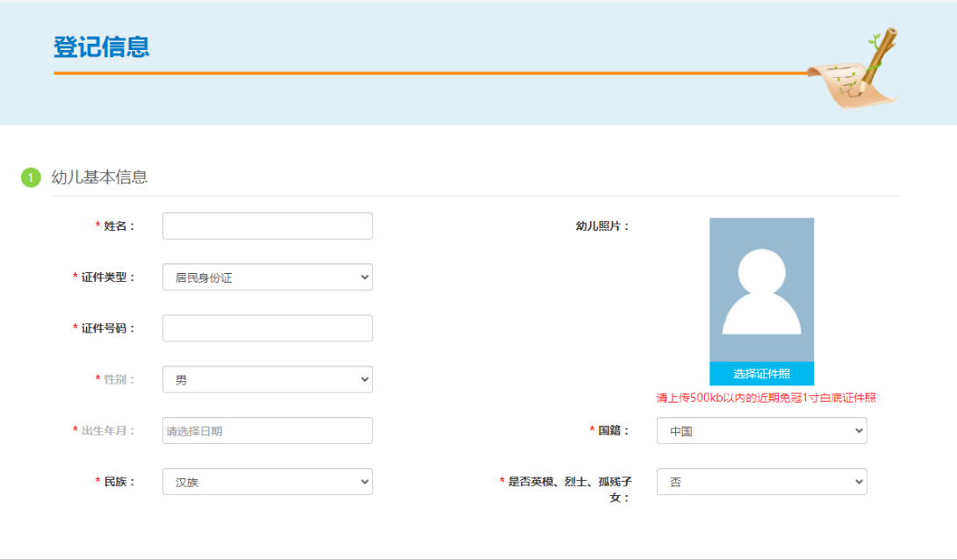Open the 国籍 dropdown showing 中国
The width and height of the screenshot is (957, 560).
761,431
